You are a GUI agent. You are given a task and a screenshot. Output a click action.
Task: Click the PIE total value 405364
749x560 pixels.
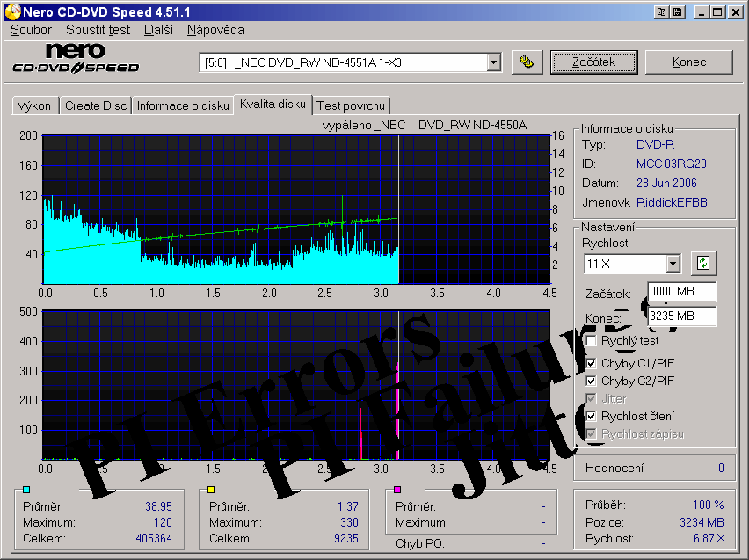pyautogui.click(x=154, y=539)
